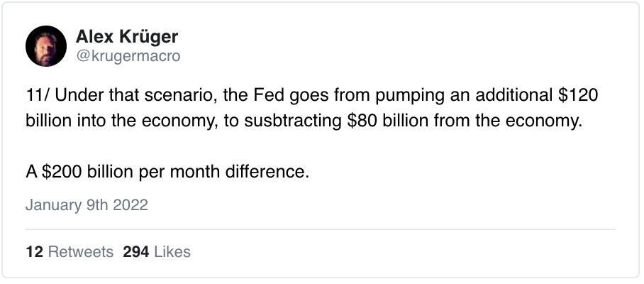
Task: View the 12 Retweets count
Action: (x=69, y=251)
